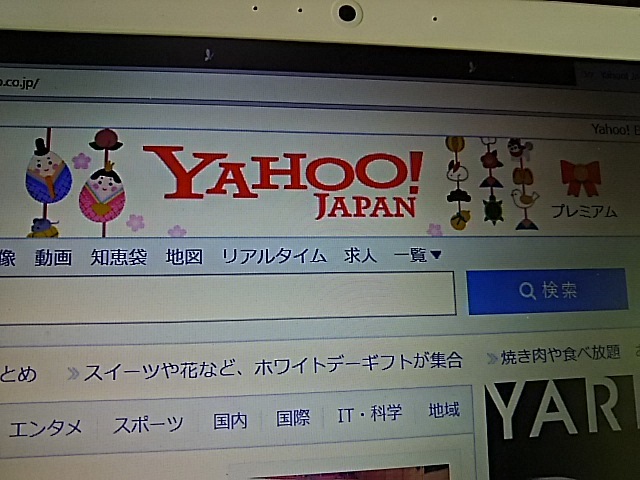This screenshot has height=480, width=640.
Task: Open the プレミアム ribbon icon
Action: click(x=583, y=189)
